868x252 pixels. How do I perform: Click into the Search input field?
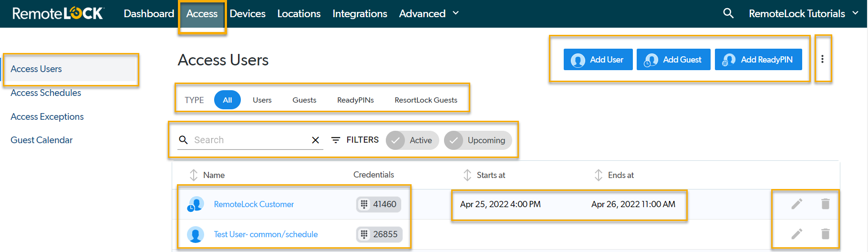click(249, 140)
